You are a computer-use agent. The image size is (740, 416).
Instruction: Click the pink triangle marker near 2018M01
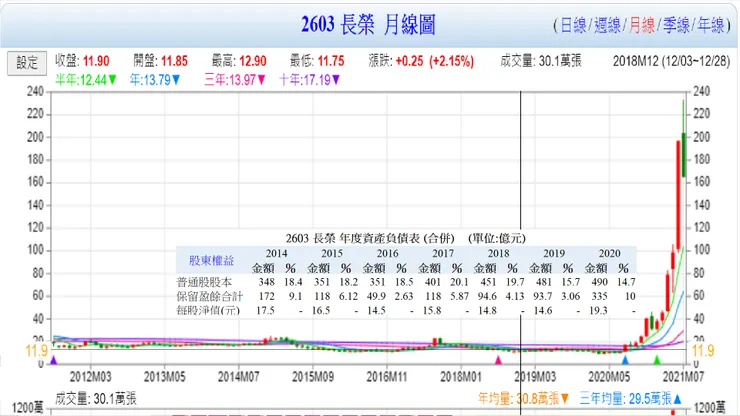[x=498, y=360]
